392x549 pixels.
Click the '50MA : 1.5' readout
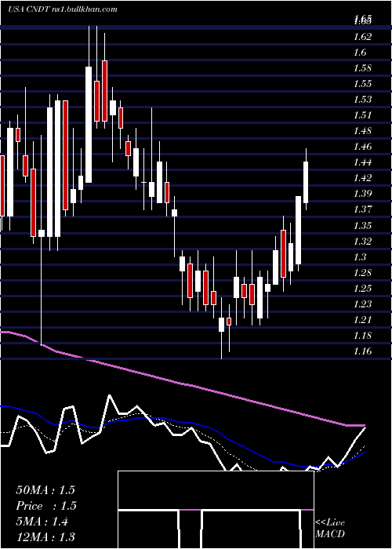45,490
